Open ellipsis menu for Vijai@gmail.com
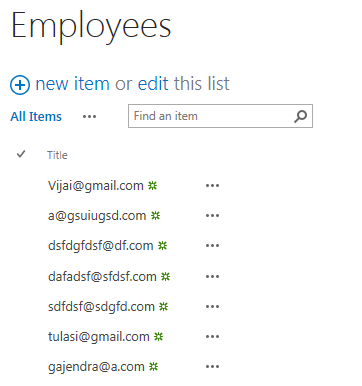362x386 pixels. click(212, 186)
